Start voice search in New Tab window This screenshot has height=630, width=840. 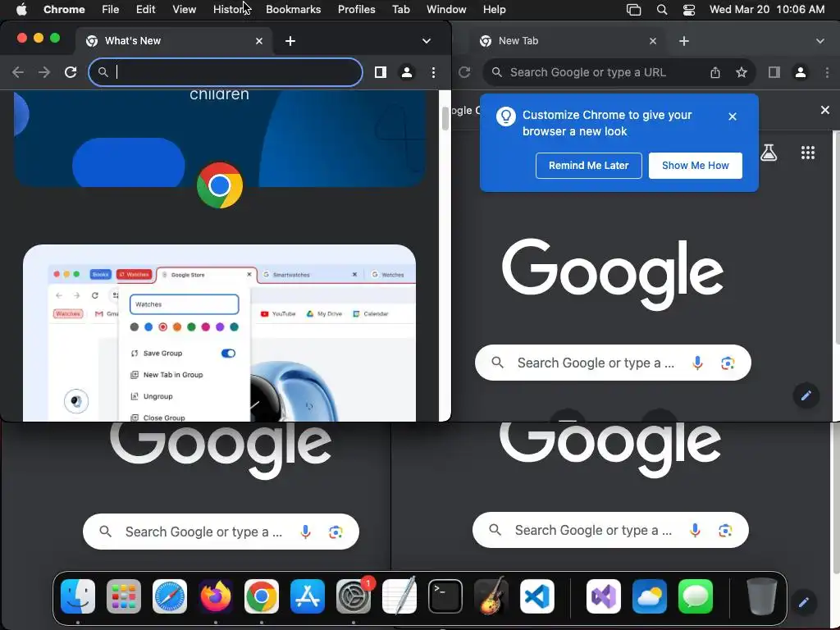pos(697,363)
